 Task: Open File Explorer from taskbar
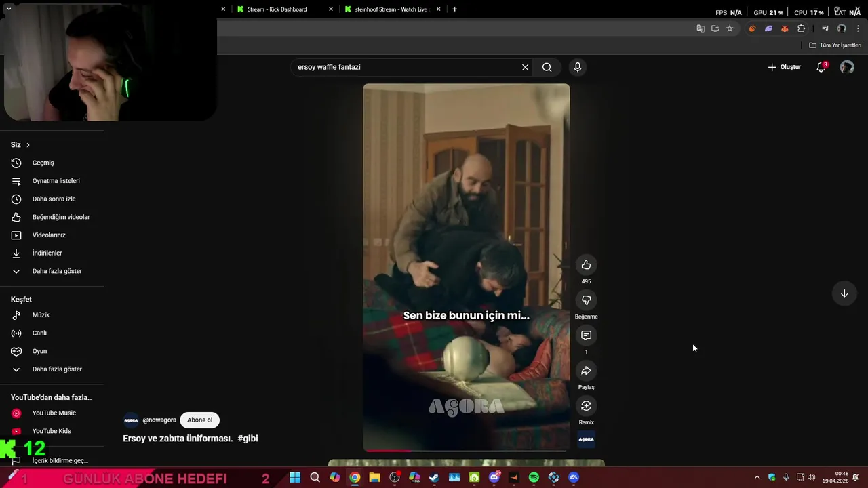[x=374, y=478]
